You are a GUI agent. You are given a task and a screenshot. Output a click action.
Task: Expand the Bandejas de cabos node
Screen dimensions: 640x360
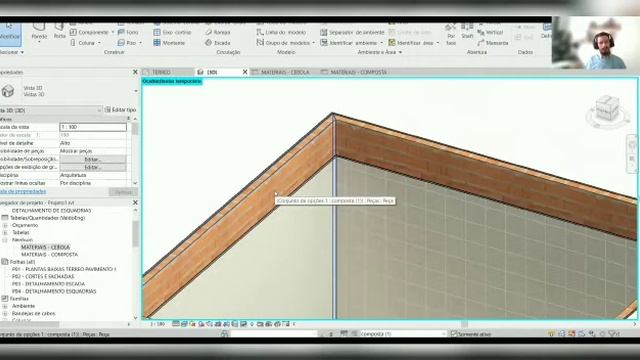click(5, 313)
